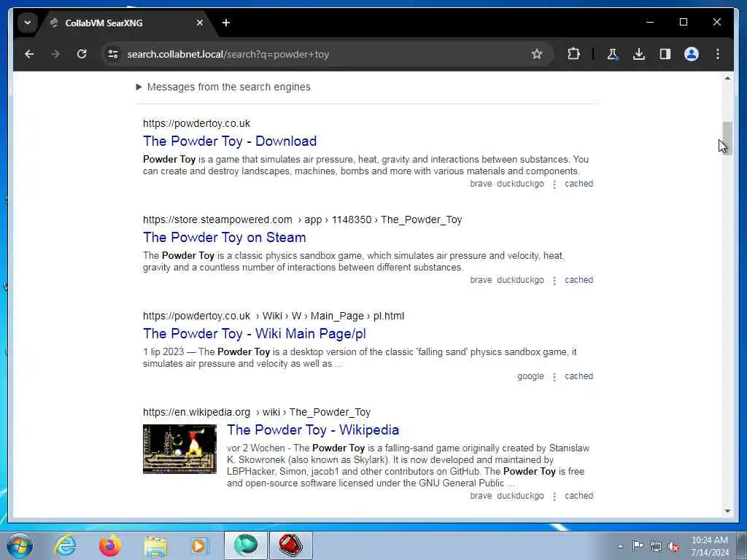Launch Firefox from the taskbar
This screenshot has width=747, height=560.
tap(110, 545)
